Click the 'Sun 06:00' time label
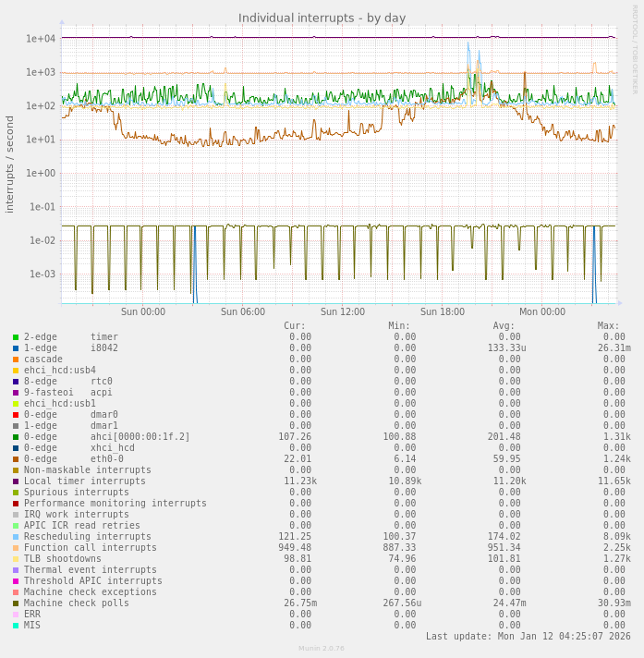 tap(243, 312)
